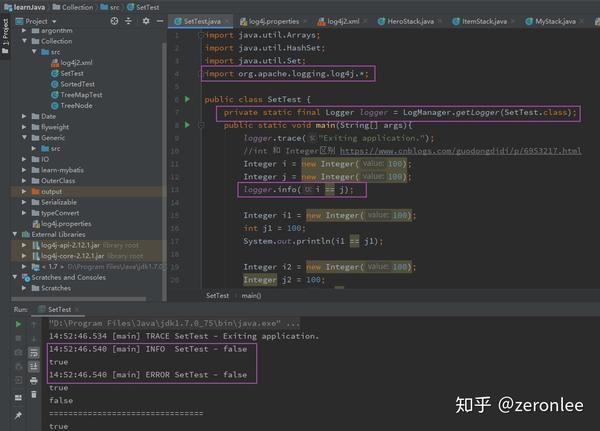This screenshot has width=600, height=431.
Task: Select TreeMapTest in project tree
Action: (x=77, y=95)
